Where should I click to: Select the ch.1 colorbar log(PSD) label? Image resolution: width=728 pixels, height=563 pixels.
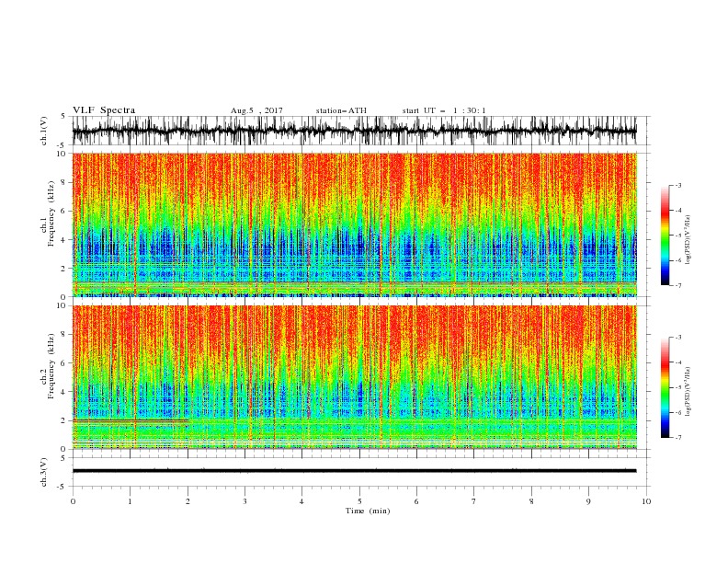(x=688, y=240)
